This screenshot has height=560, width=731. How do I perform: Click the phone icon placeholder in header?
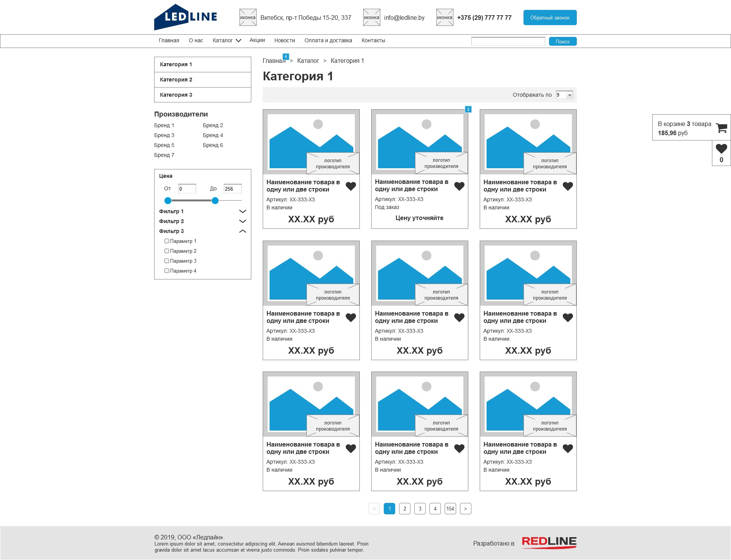tap(445, 18)
